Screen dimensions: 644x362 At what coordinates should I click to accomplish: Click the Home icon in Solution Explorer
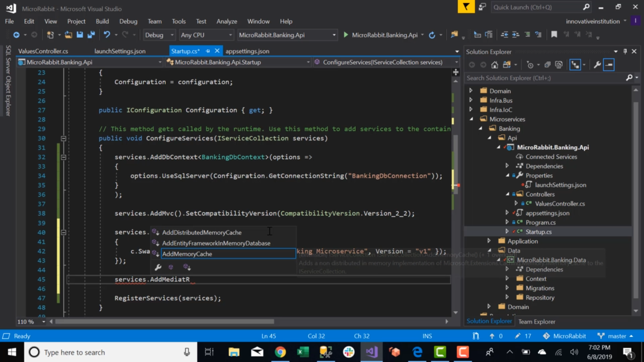(x=494, y=65)
